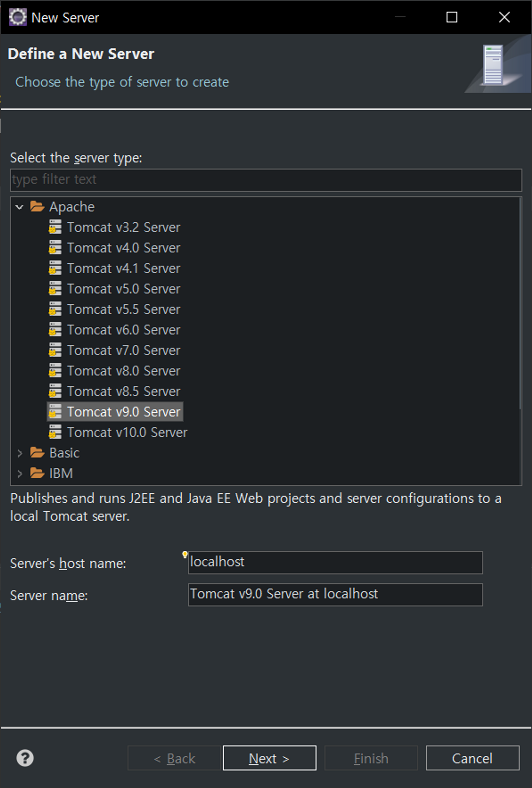Screen dimensions: 532x788
Task: Maximize the New Server window
Action: 452,17
